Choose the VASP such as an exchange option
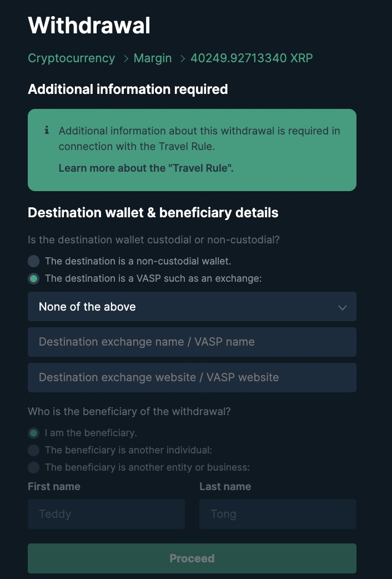Screen dimensions: 392x579 34,278
